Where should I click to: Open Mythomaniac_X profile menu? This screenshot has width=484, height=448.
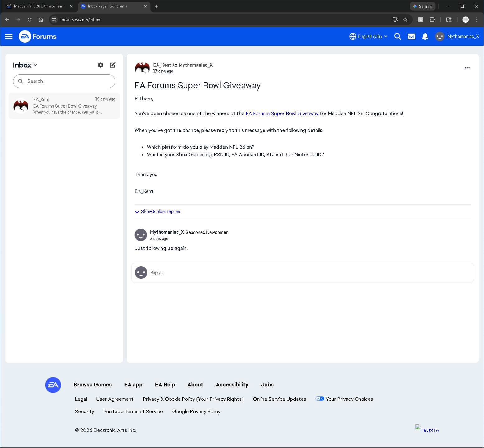[x=457, y=36]
